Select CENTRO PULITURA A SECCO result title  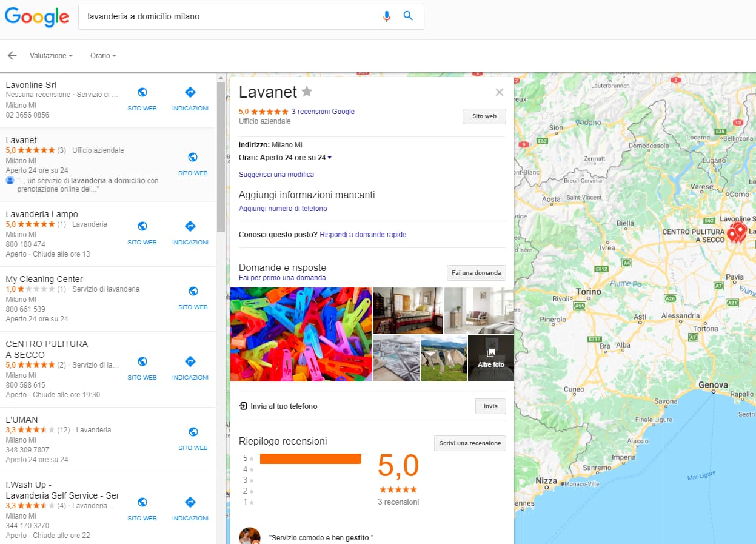click(x=47, y=349)
